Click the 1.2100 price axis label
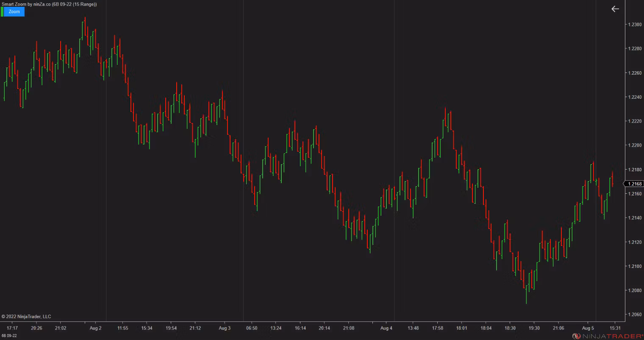Screen dimensions: 644x340 [634, 266]
